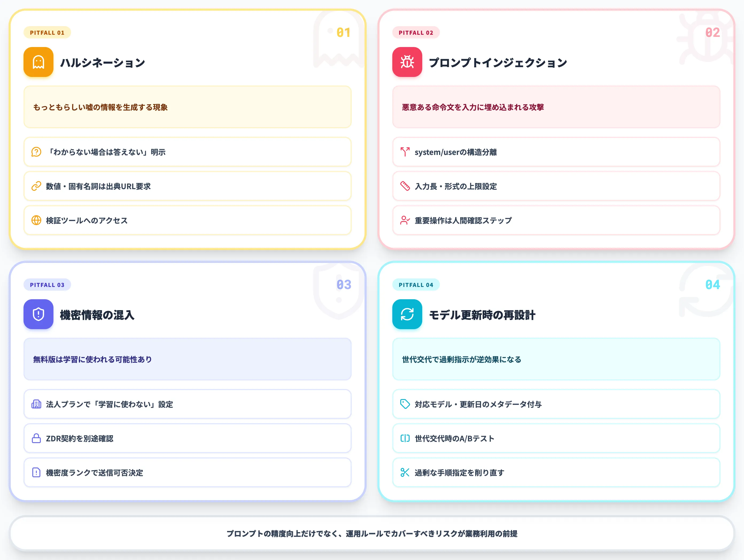Click the description もっともらしい嘘の情報を生成する現象
Image resolution: width=744 pixels, height=560 pixels.
pos(100,107)
